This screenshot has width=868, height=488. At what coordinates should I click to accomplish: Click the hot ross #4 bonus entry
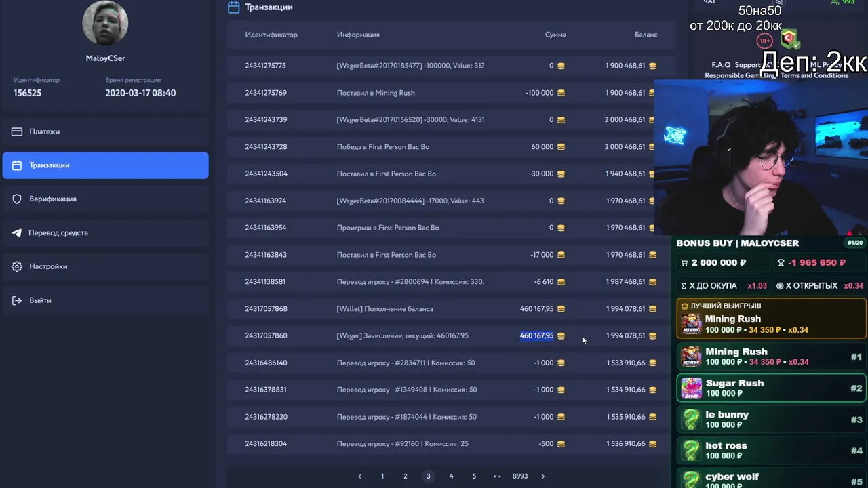(x=771, y=451)
